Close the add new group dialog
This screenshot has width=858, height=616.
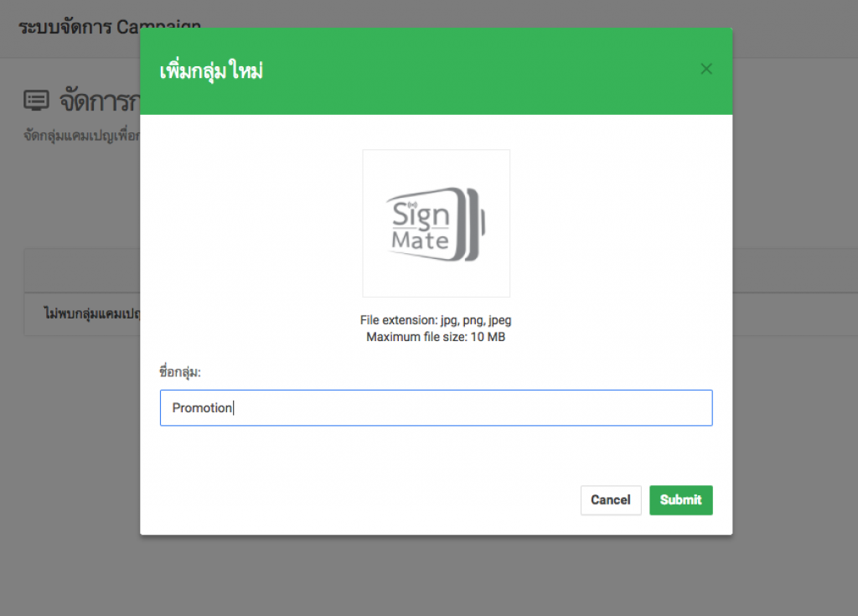point(706,69)
